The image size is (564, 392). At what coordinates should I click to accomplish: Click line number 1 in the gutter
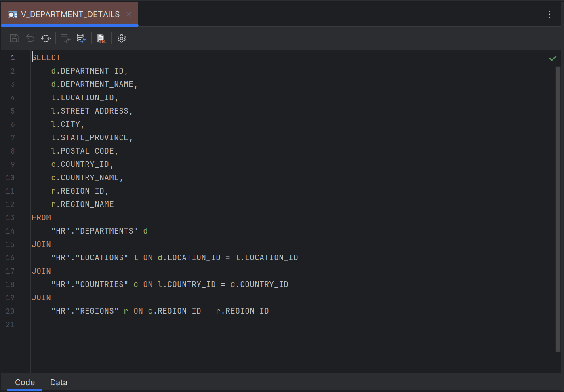tap(13, 57)
